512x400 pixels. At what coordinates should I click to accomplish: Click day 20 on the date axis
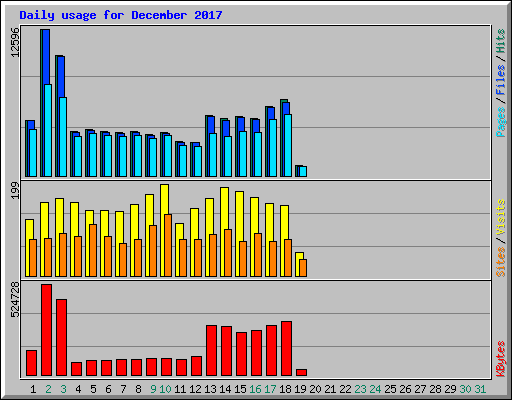pyautogui.click(x=315, y=389)
